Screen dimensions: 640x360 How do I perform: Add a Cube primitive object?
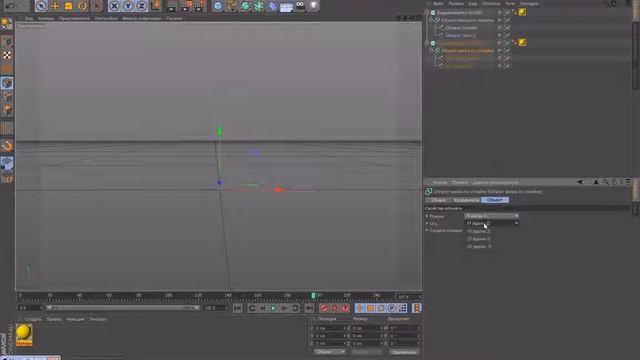pyautogui.click(x=218, y=6)
